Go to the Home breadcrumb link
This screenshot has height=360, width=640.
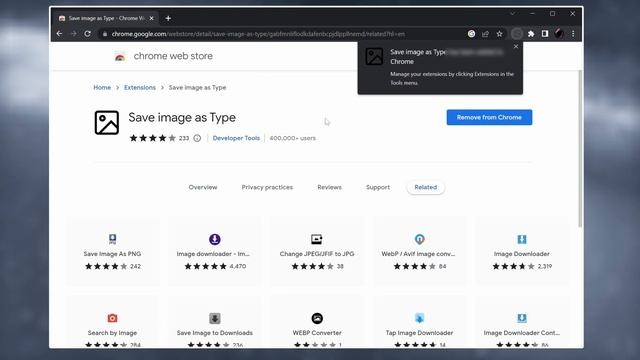[102, 87]
